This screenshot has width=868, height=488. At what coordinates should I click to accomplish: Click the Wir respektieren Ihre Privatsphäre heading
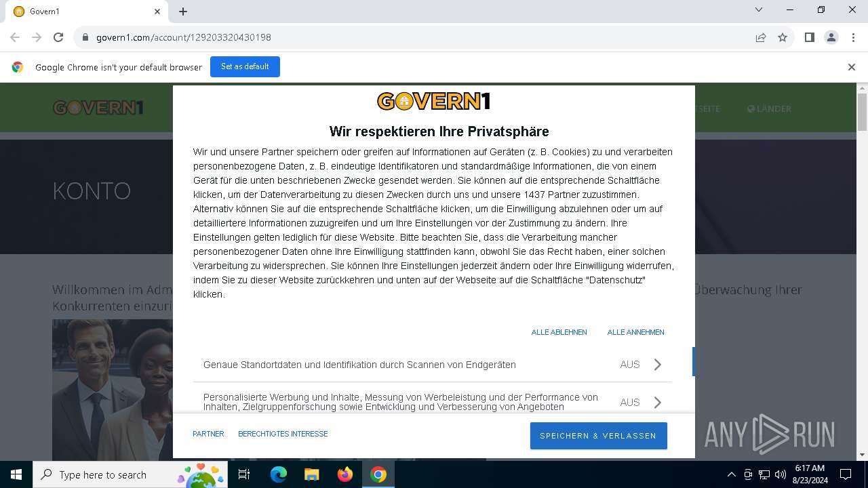(439, 131)
